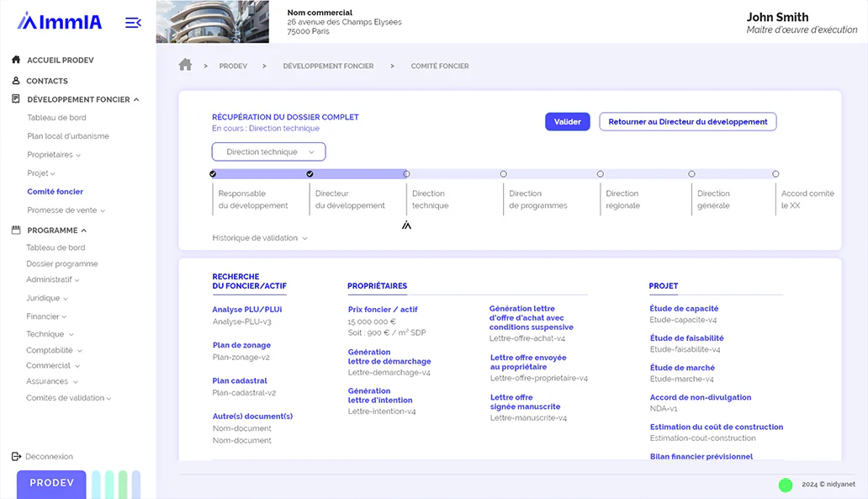The width and height of the screenshot is (868, 499).
Task: Open Comité foncier menu item
Action: coord(56,191)
